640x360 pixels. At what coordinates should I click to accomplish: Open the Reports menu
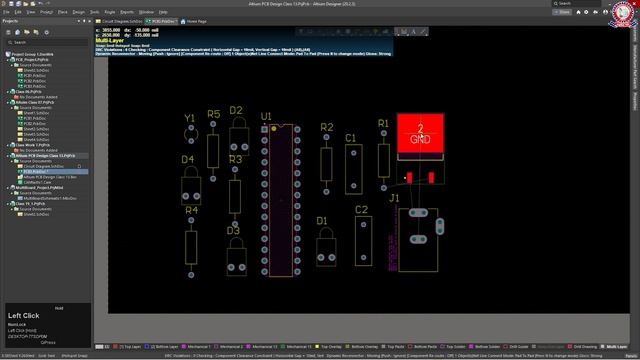(127, 12)
